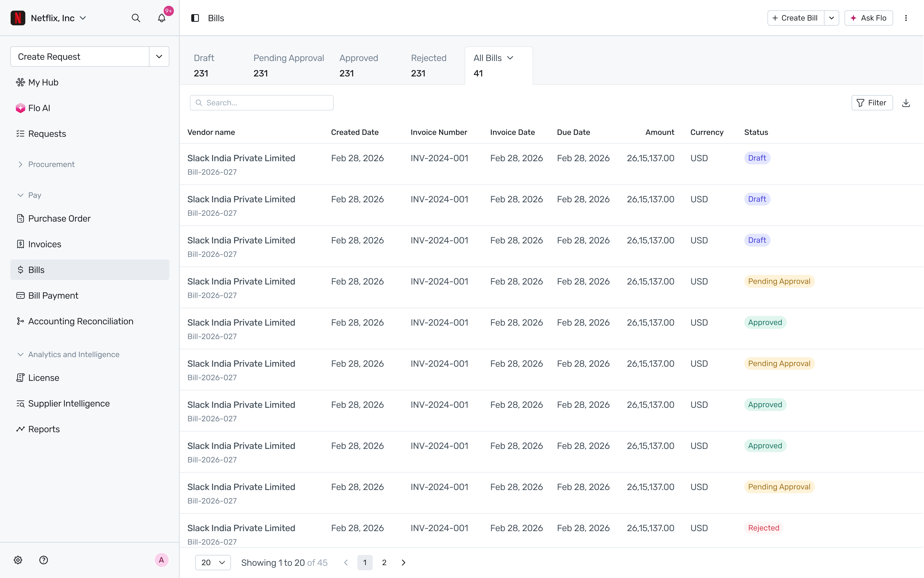
Task: Click Create Request button
Action: 80,57
